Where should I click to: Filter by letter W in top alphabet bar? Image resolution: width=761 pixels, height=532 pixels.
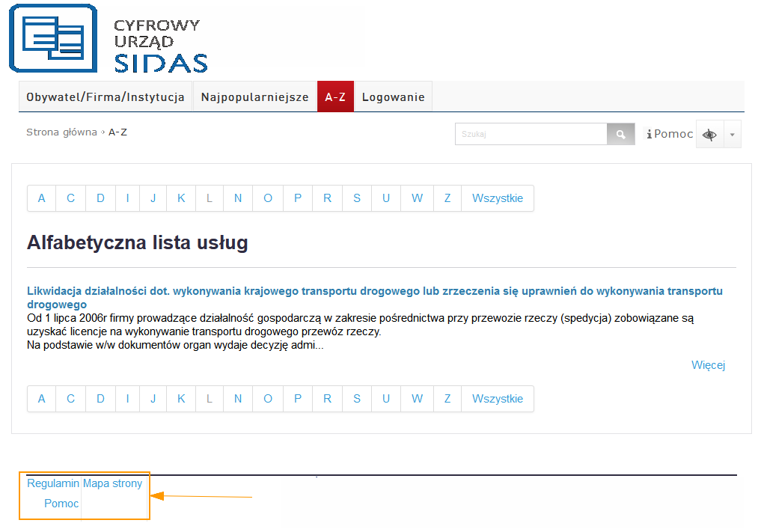[417, 198]
